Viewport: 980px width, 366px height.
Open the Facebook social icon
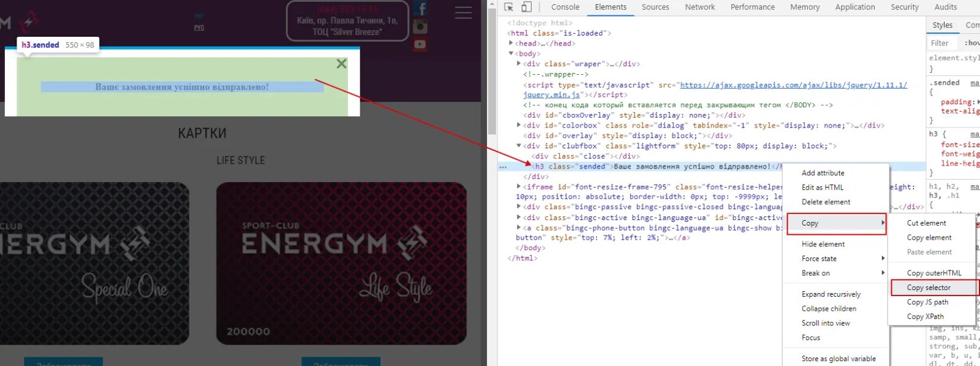coord(420,9)
